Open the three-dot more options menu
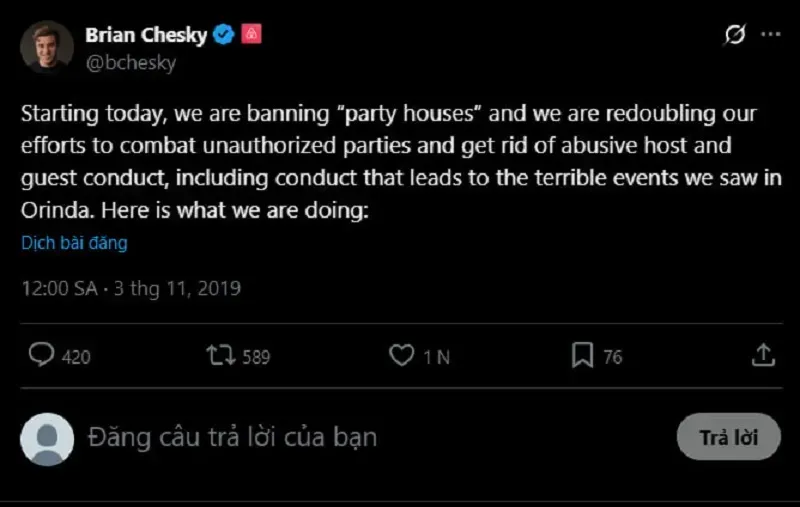 point(769,35)
